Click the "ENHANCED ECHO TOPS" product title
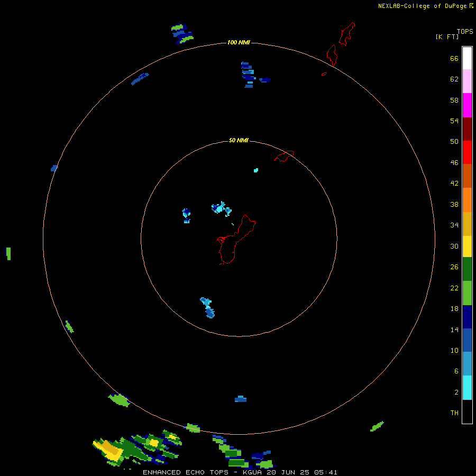Viewport: 476px width, 476px height. coord(186,472)
